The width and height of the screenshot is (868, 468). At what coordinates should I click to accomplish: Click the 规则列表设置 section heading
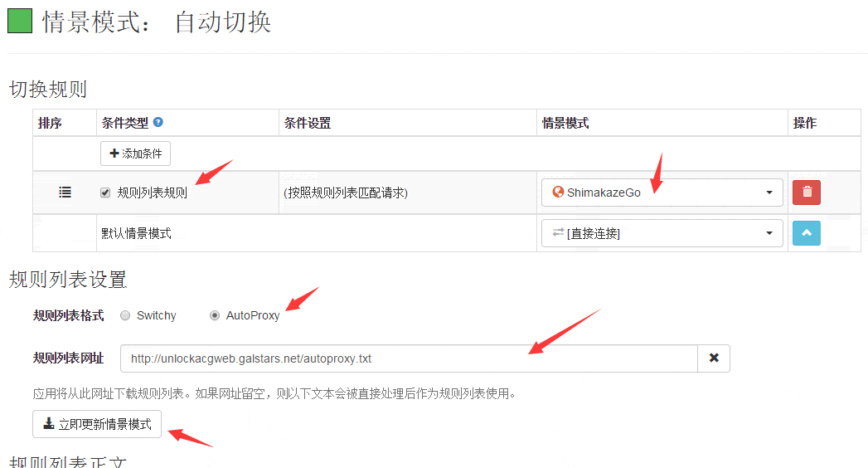(67, 279)
